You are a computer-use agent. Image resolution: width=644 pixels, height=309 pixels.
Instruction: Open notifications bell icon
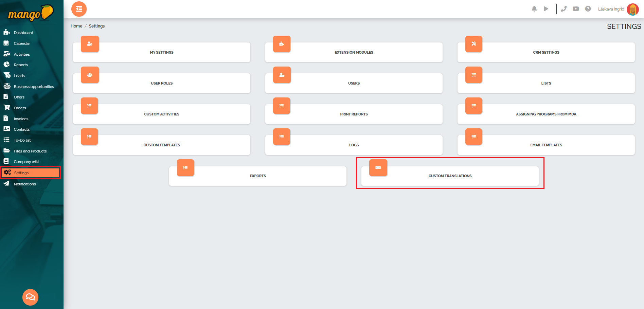(x=534, y=9)
